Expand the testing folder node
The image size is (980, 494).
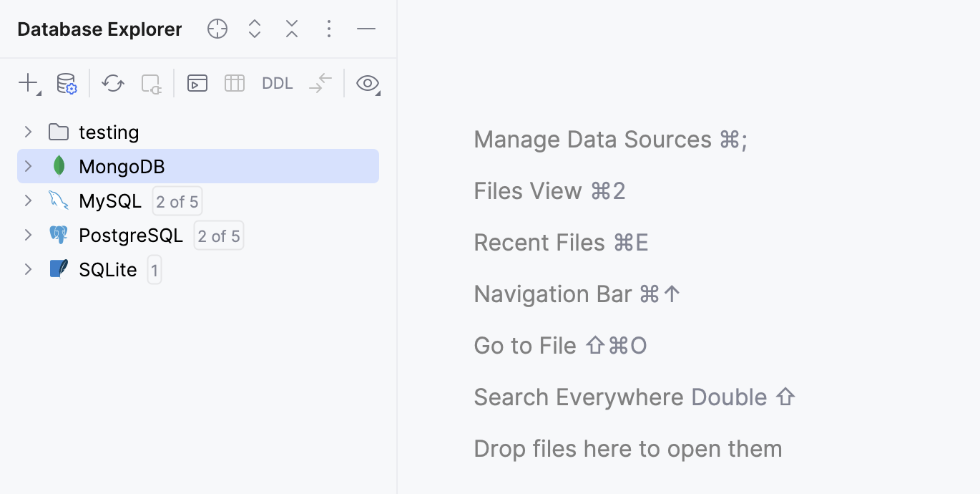(27, 132)
